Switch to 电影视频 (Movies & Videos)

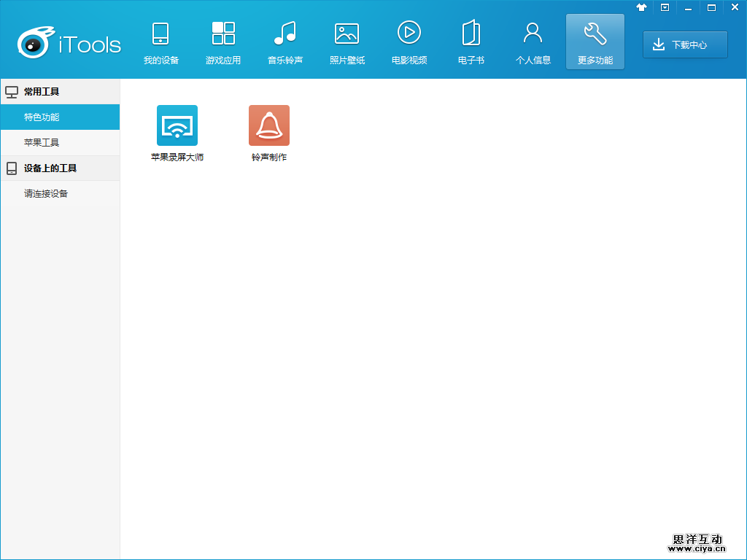tap(409, 42)
